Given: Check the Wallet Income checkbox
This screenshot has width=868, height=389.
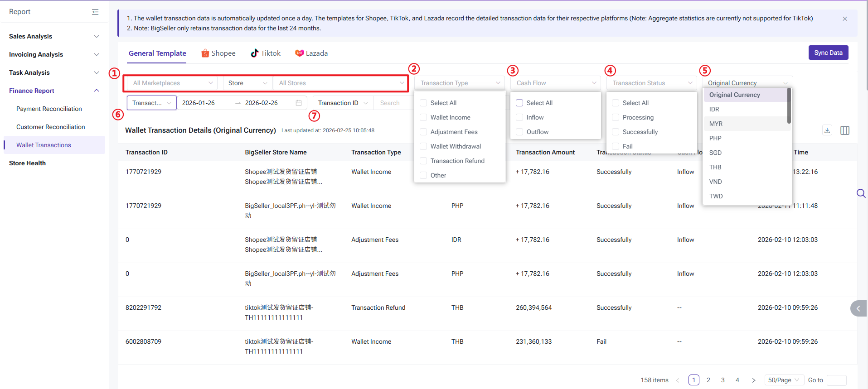Looking at the screenshot, I should 423,117.
